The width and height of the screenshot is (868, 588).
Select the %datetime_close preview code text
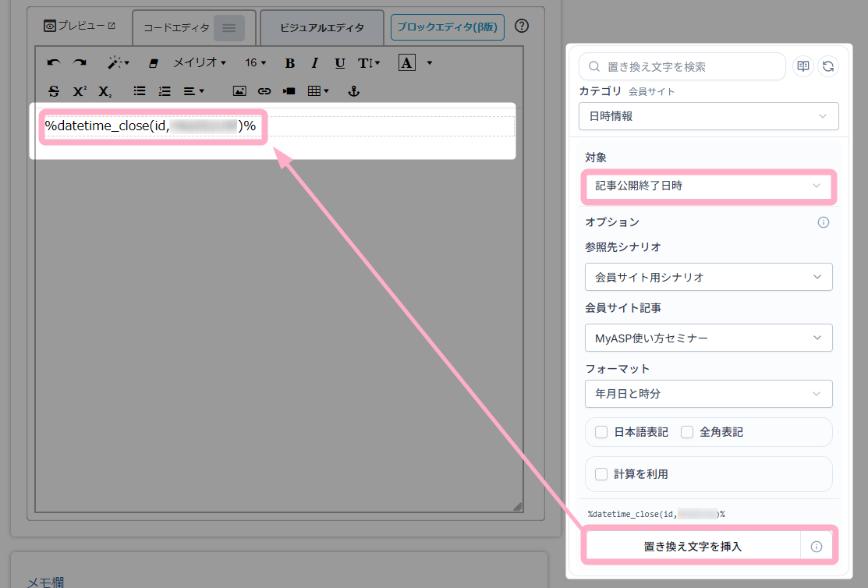pos(657,515)
